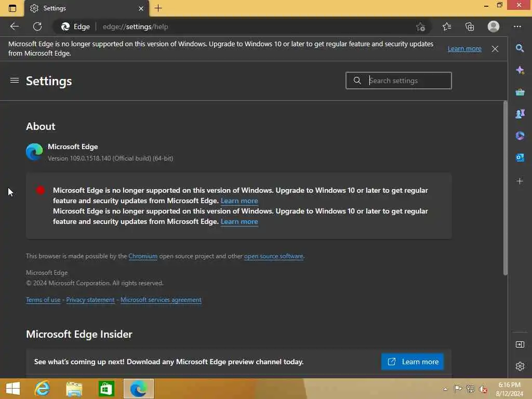Click the Edge taskbar icon
Screen dimensions: 532x399
click(138, 389)
